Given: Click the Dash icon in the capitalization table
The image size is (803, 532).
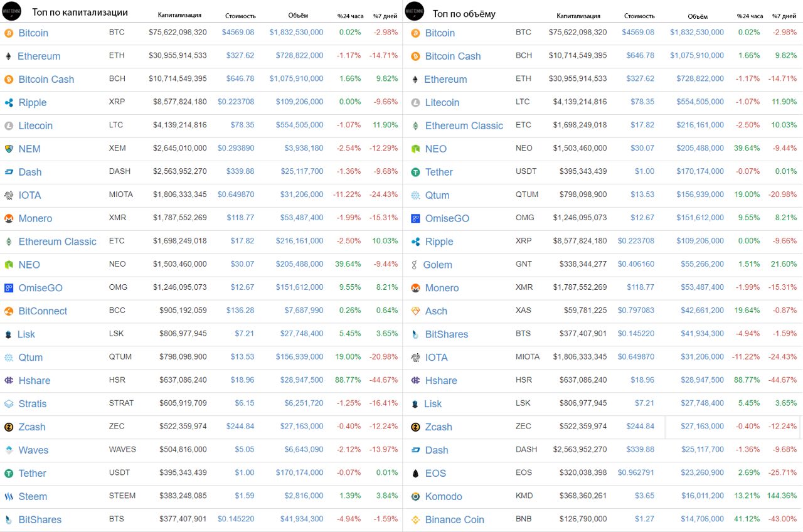Looking at the screenshot, I should [9, 172].
